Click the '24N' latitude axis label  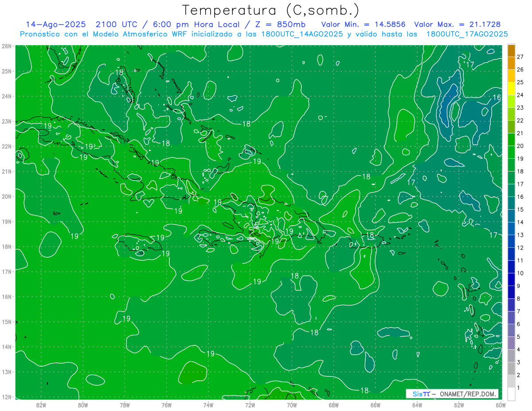tap(7, 96)
